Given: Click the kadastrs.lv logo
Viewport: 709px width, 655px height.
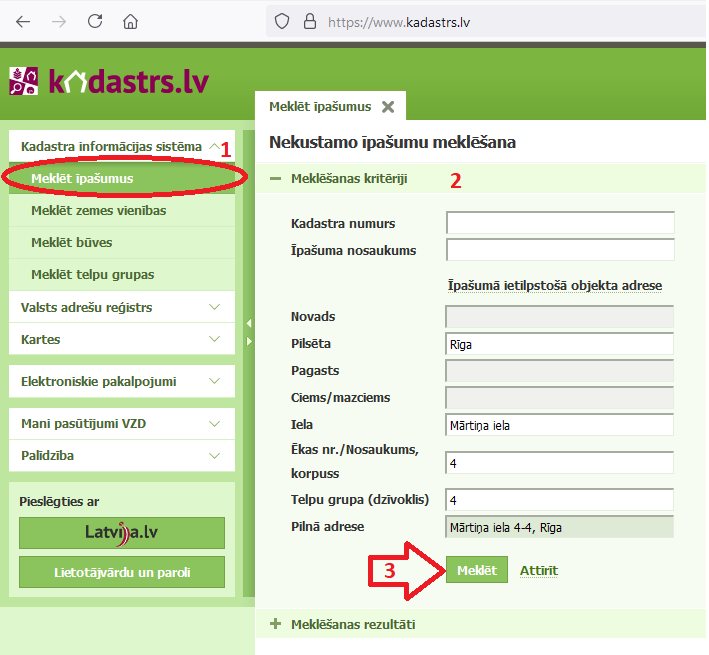Looking at the screenshot, I should (x=110, y=82).
